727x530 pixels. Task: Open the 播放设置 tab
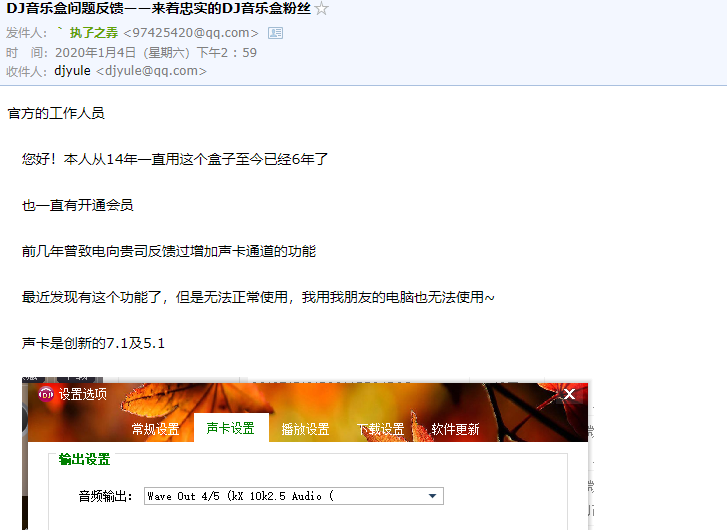(x=305, y=429)
